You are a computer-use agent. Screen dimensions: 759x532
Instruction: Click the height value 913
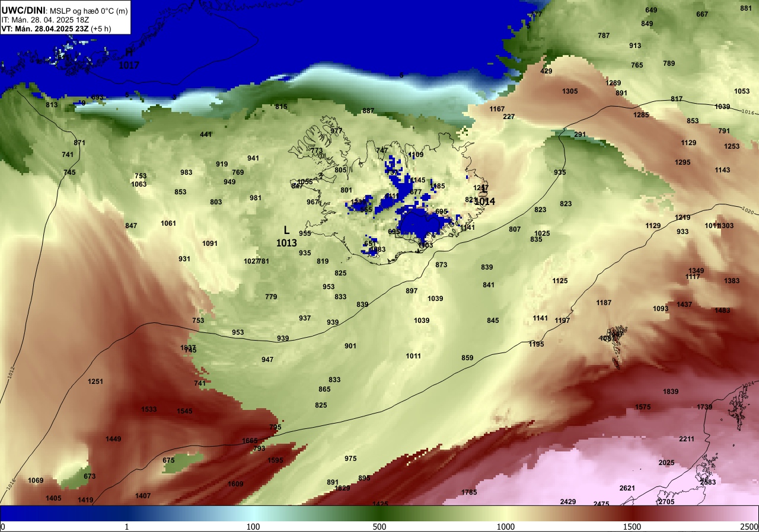635,46
